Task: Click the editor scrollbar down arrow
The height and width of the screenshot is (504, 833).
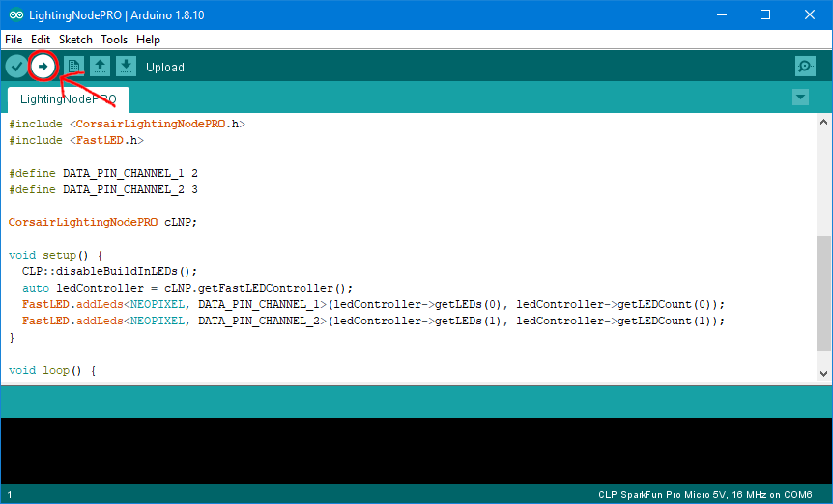Action: [824, 374]
